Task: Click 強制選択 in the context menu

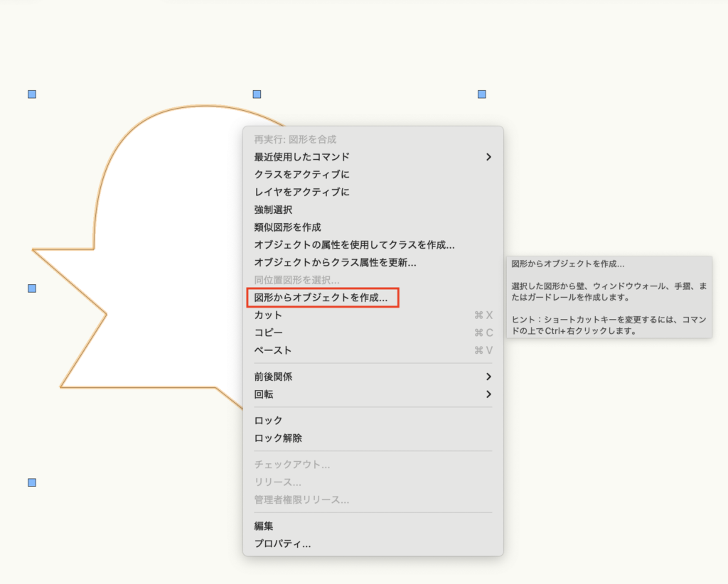Action: click(x=273, y=210)
